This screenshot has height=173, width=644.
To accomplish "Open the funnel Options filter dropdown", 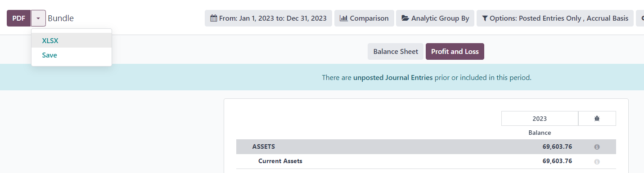I will click(555, 18).
